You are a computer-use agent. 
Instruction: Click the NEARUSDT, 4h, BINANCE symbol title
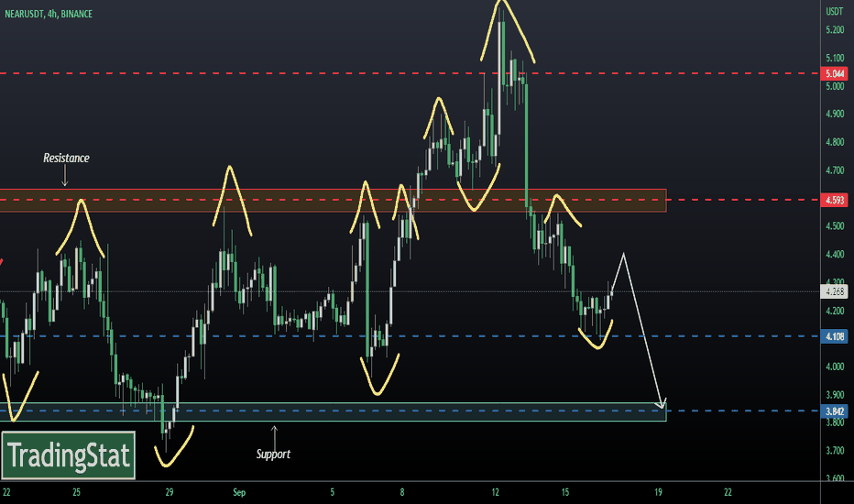[49, 14]
